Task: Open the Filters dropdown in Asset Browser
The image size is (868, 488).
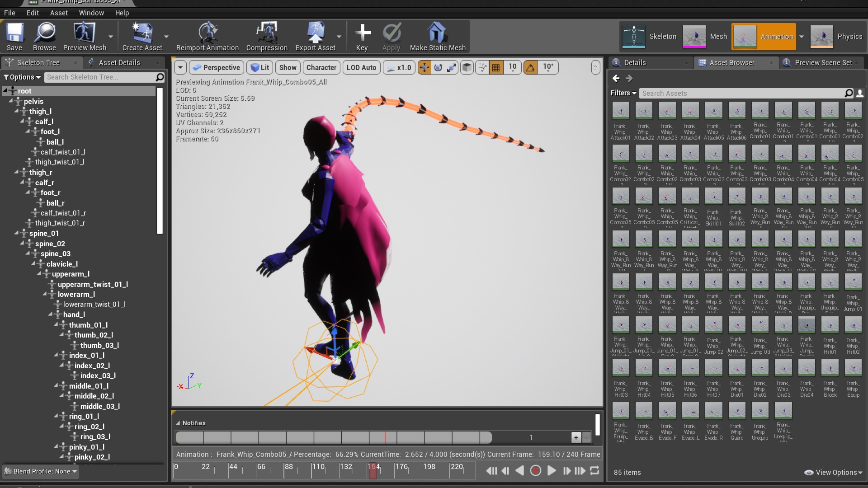Action: (x=623, y=93)
